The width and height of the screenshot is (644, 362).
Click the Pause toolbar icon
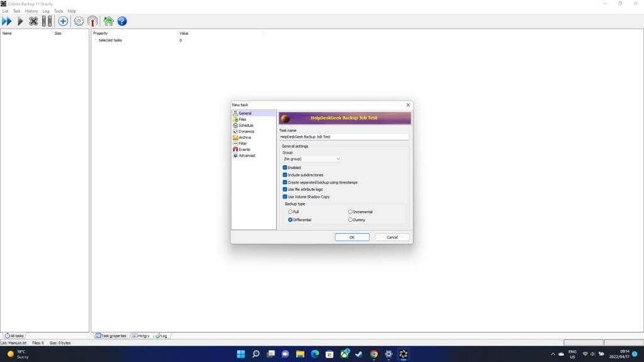click(47, 21)
